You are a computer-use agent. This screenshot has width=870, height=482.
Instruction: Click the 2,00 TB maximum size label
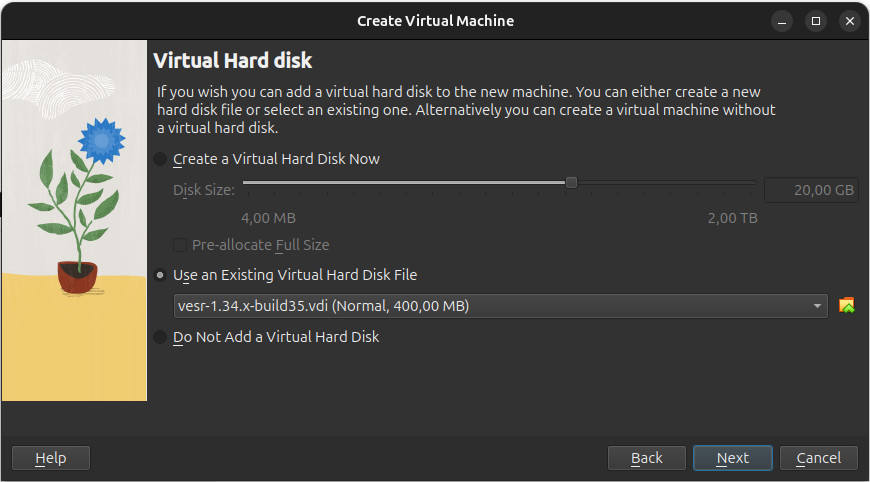point(732,218)
